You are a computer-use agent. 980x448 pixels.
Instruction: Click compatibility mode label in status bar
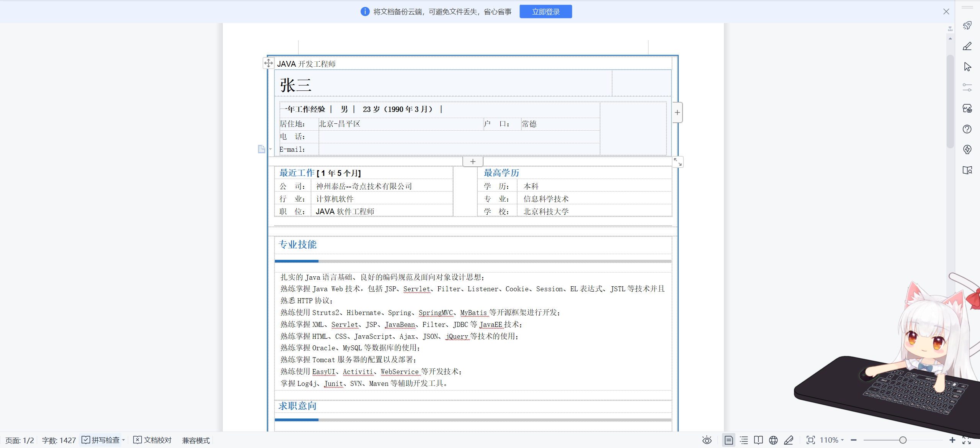point(196,440)
